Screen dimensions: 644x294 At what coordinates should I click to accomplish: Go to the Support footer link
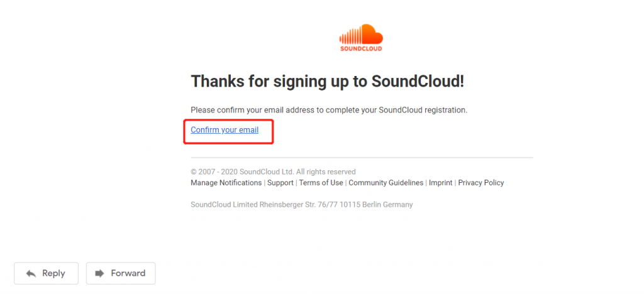[280, 183]
